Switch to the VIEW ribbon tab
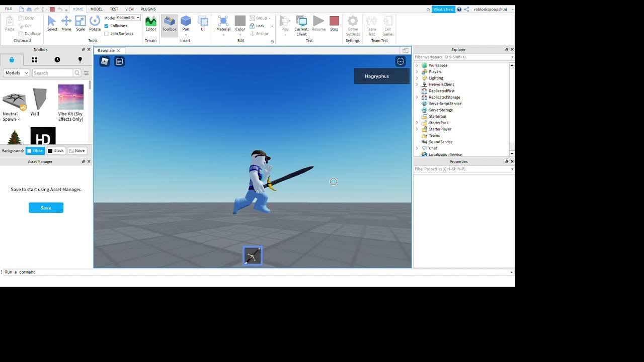The width and height of the screenshot is (644, 362). click(129, 9)
